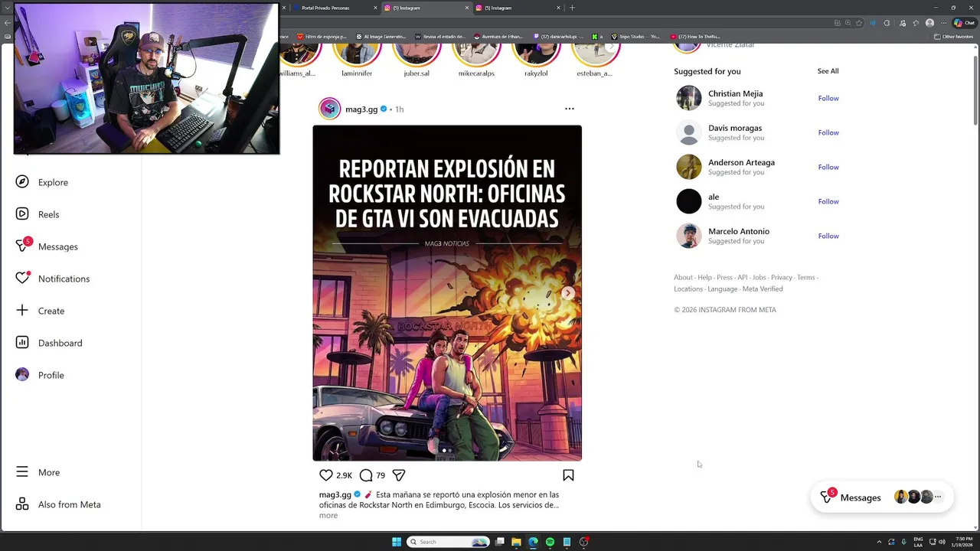Open Microsoft Edge from the taskbar
The image size is (980, 551).
click(533, 542)
